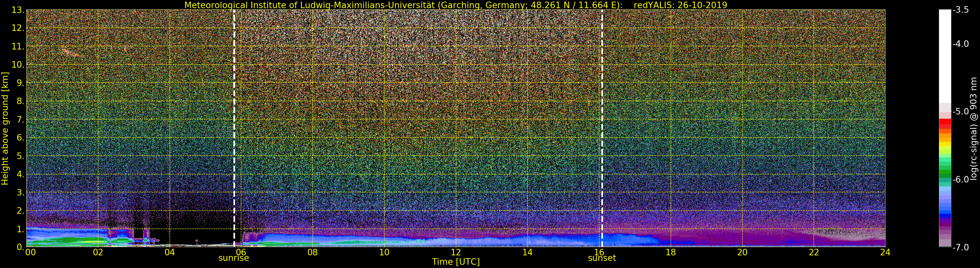The width and height of the screenshot is (980, 268).
Task: Click the -4.0 tick label on the colorbar
Action: coord(961,44)
